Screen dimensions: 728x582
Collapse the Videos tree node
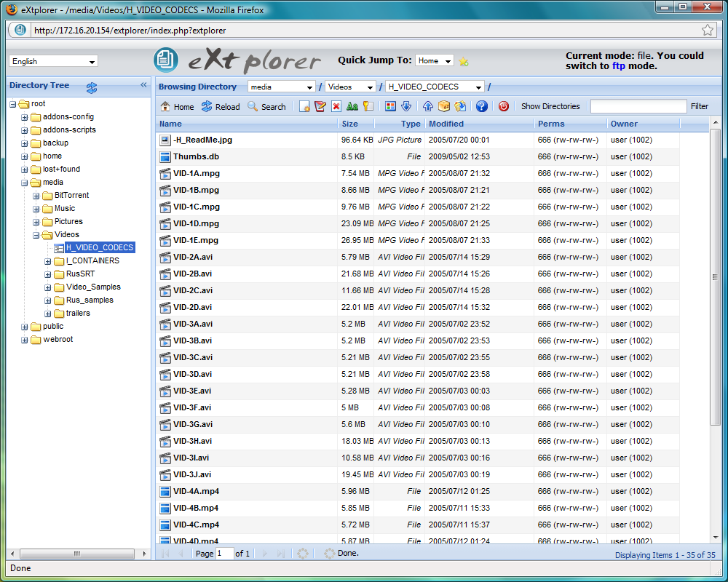(36, 235)
